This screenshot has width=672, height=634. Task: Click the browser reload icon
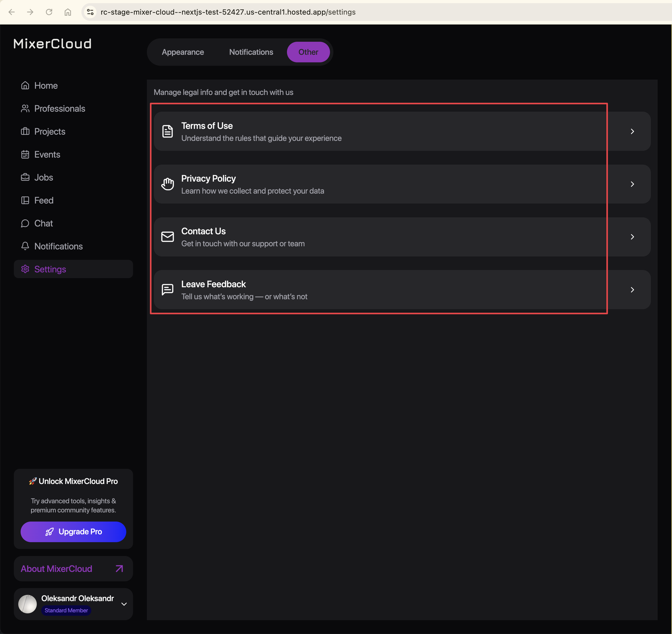[49, 12]
